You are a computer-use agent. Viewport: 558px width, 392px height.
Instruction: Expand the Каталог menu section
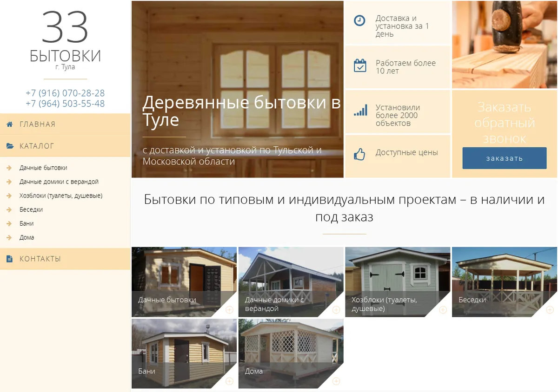coord(65,146)
